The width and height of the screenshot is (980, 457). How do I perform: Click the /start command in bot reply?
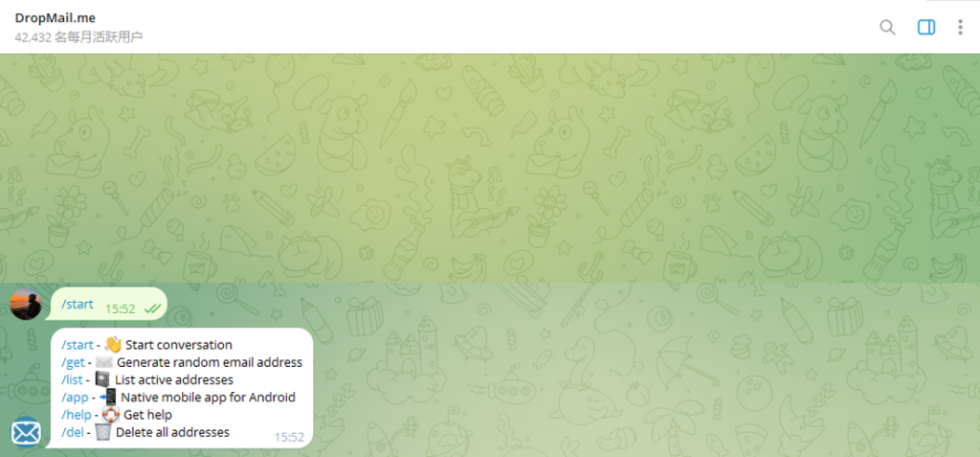click(78, 345)
